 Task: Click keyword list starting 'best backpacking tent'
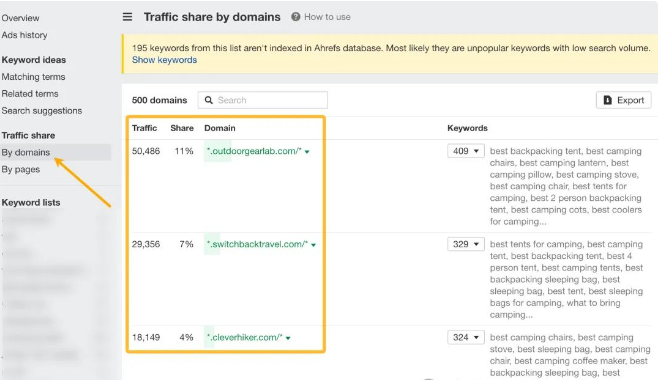(x=566, y=186)
